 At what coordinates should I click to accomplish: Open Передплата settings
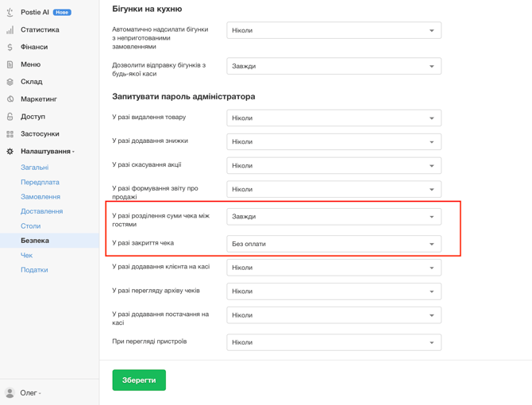click(40, 182)
